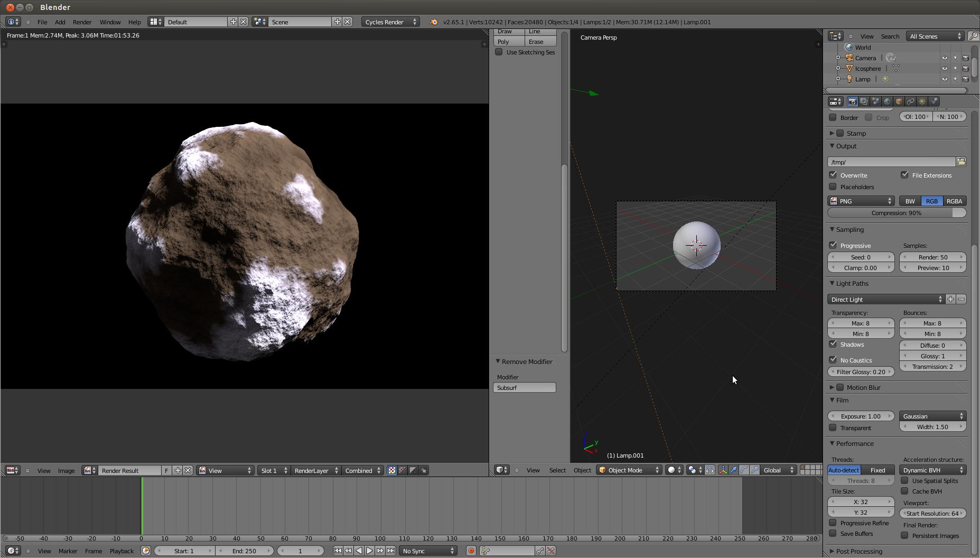980x558 pixels.
Task: Open the Render properties tab icon
Action: 852,101
